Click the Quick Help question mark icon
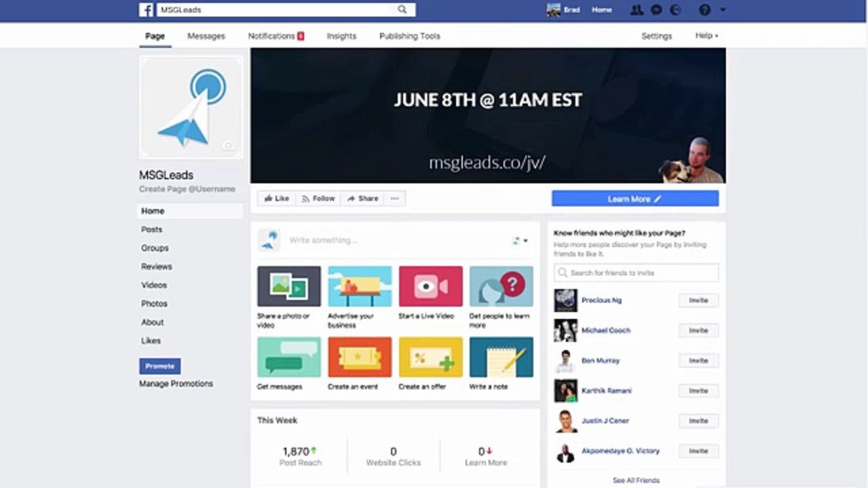The height and width of the screenshot is (488, 868). tap(705, 9)
